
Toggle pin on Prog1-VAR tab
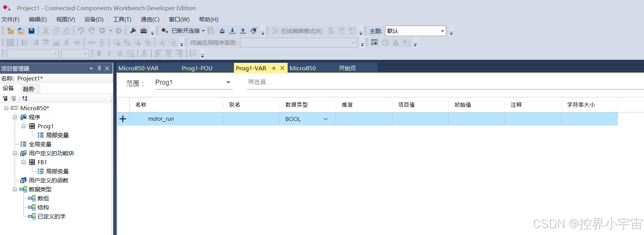point(273,68)
